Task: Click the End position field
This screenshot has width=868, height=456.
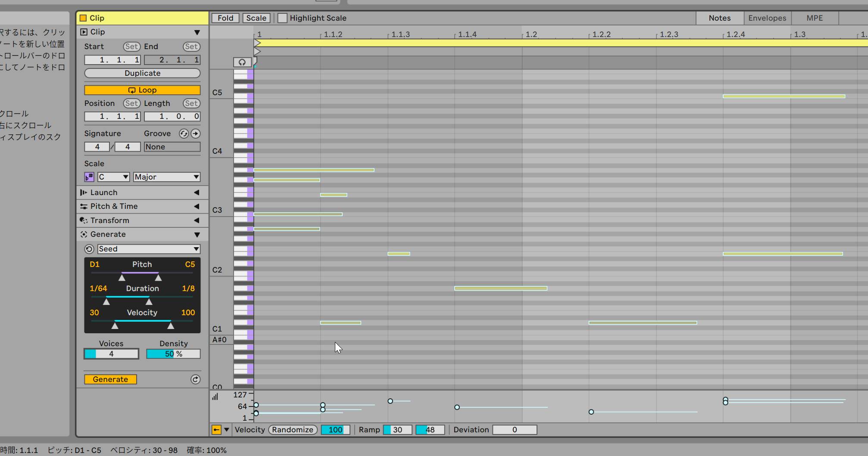Action: click(172, 60)
